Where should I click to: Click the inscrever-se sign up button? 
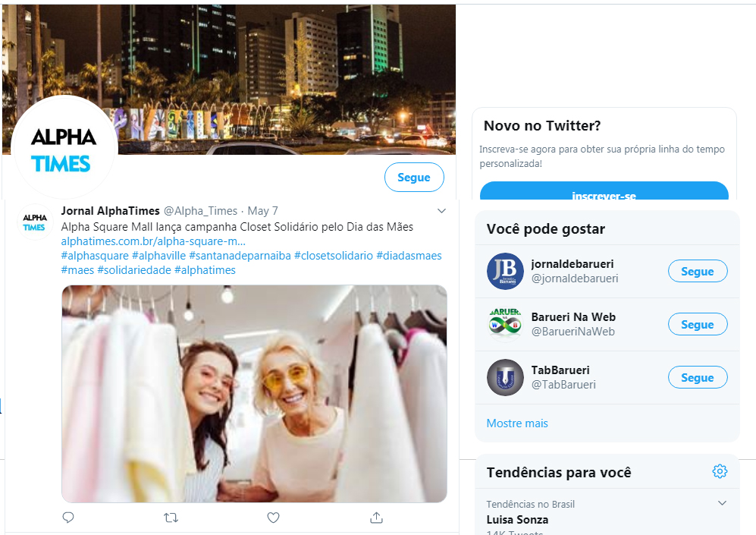[x=604, y=191]
